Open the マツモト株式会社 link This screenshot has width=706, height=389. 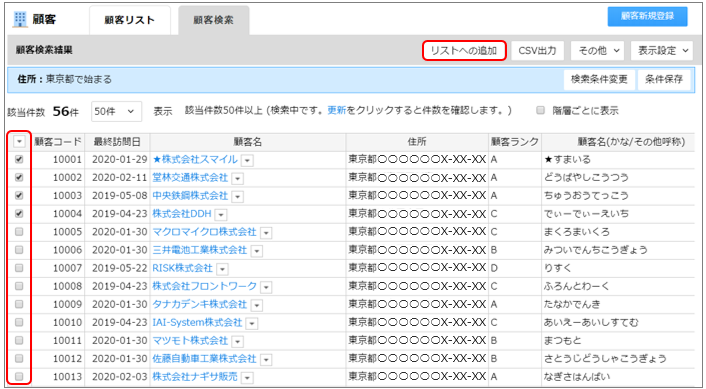190,340
